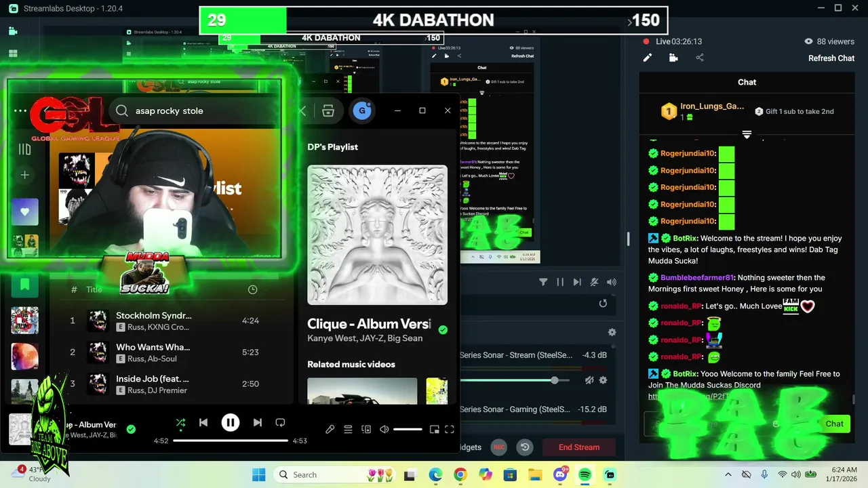Open Spotify profile avatar G
This screenshot has height=488, width=868.
[x=362, y=110]
